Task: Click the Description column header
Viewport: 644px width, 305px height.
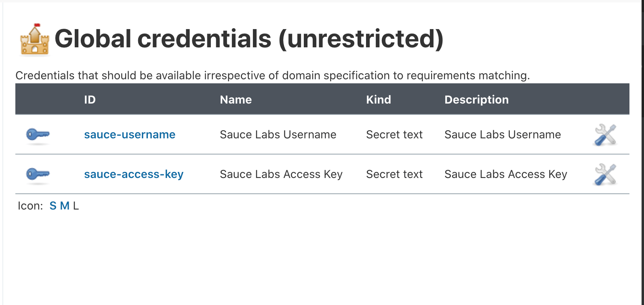Action: 476,100
